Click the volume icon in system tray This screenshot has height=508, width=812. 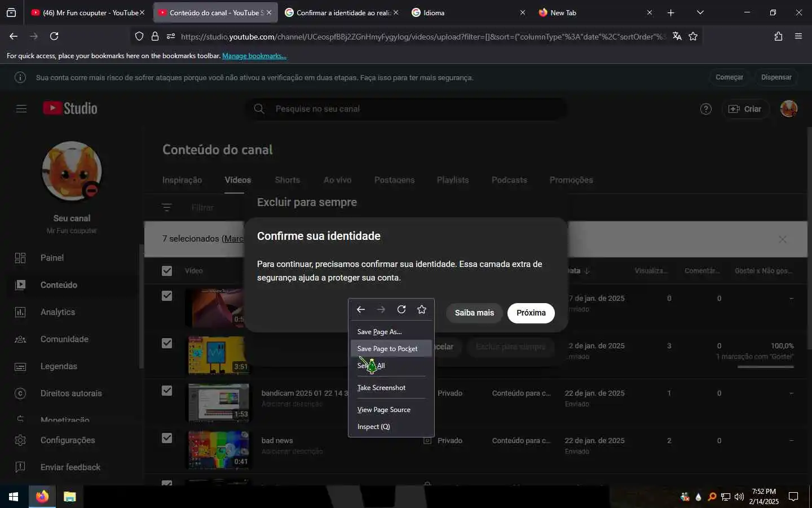coord(739,497)
